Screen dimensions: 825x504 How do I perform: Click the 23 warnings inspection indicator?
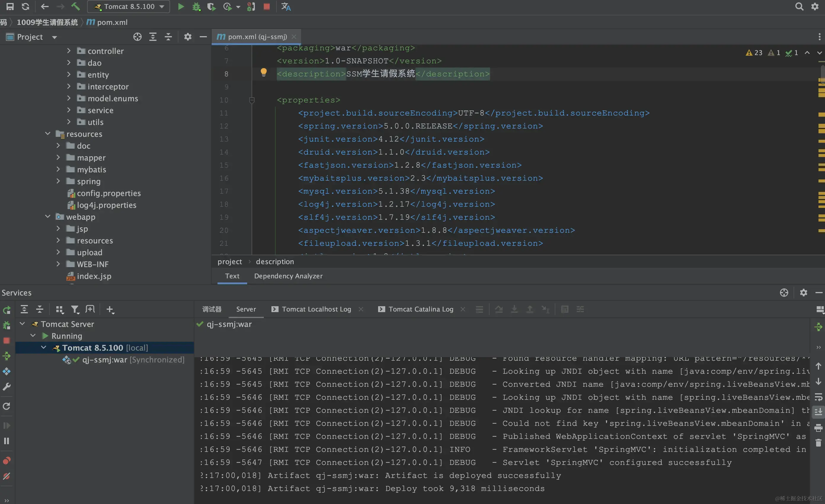(x=754, y=52)
